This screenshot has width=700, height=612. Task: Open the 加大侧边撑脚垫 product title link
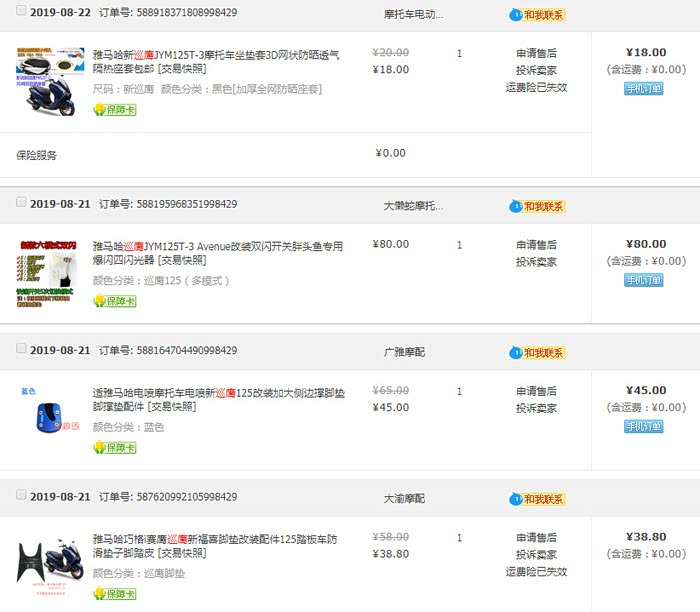[x=219, y=400]
